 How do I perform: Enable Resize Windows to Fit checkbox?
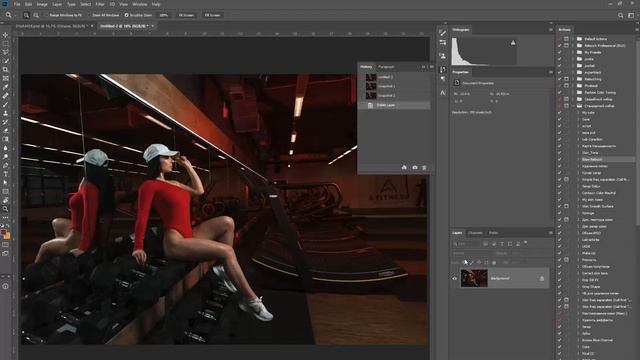click(x=47, y=15)
